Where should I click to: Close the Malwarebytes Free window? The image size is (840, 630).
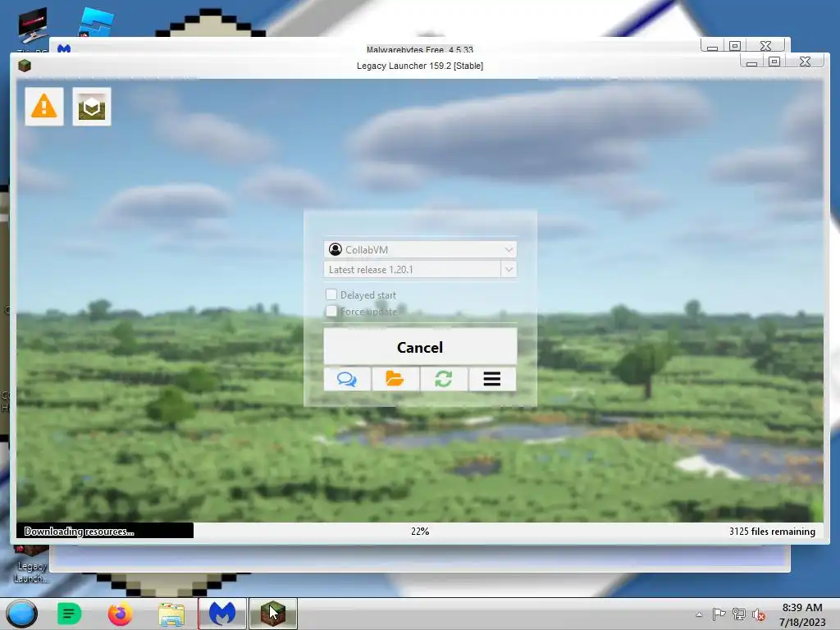pyautogui.click(x=766, y=46)
